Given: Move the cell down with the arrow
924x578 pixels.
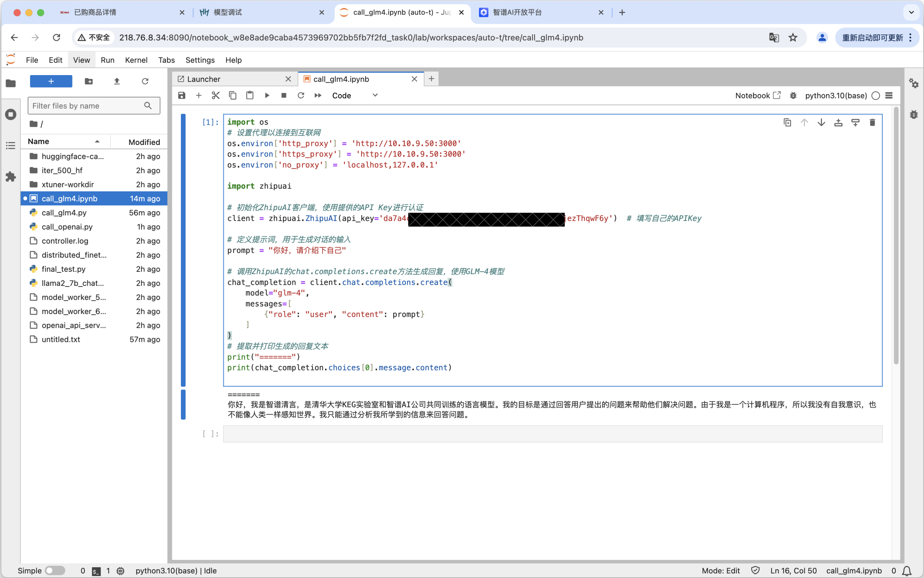Looking at the screenshot, I should 821,122.
